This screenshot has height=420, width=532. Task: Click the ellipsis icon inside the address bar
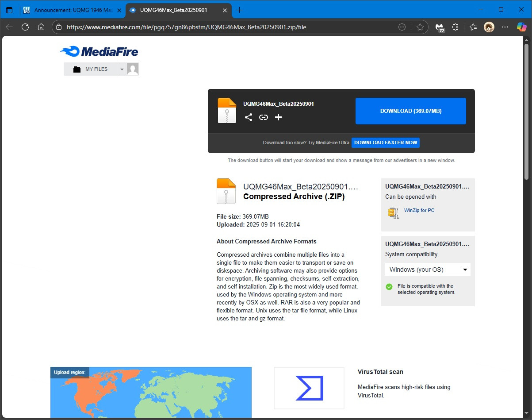pyautogui.click(x=402, y=27)
